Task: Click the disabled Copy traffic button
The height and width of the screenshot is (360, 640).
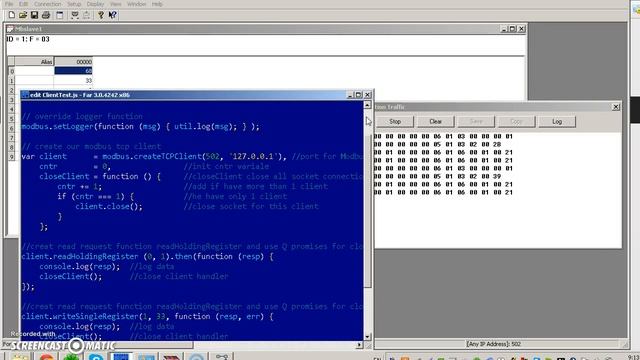Action: [x=516, y=122]
